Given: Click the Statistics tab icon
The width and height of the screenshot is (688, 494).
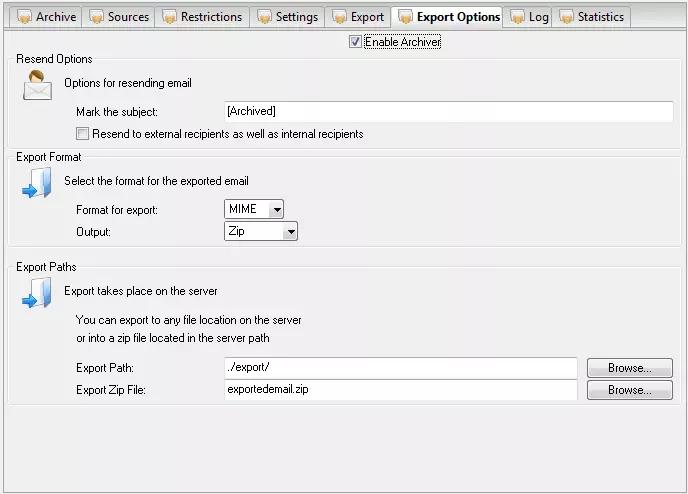Looking at the screenshot, I should [x=566, y=17].
